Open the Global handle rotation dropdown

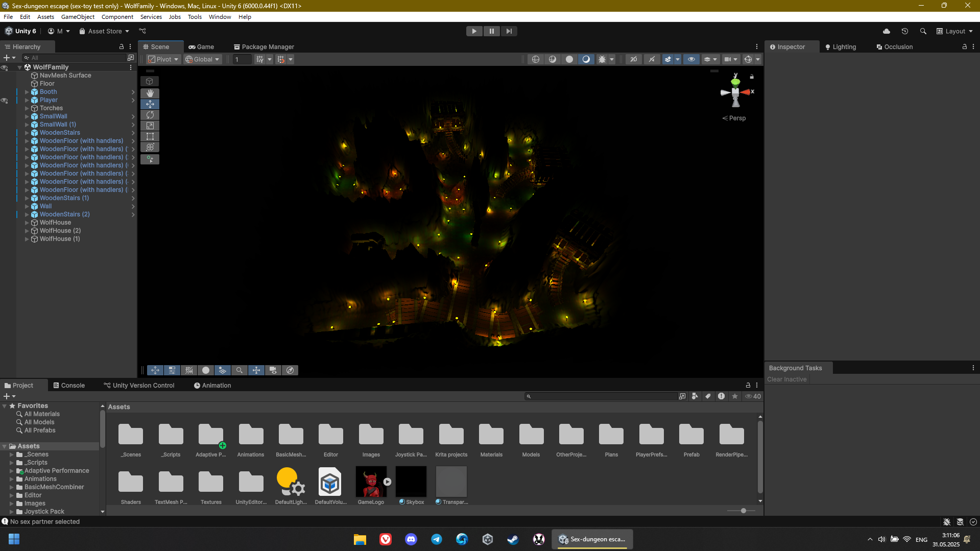point(203,59)
